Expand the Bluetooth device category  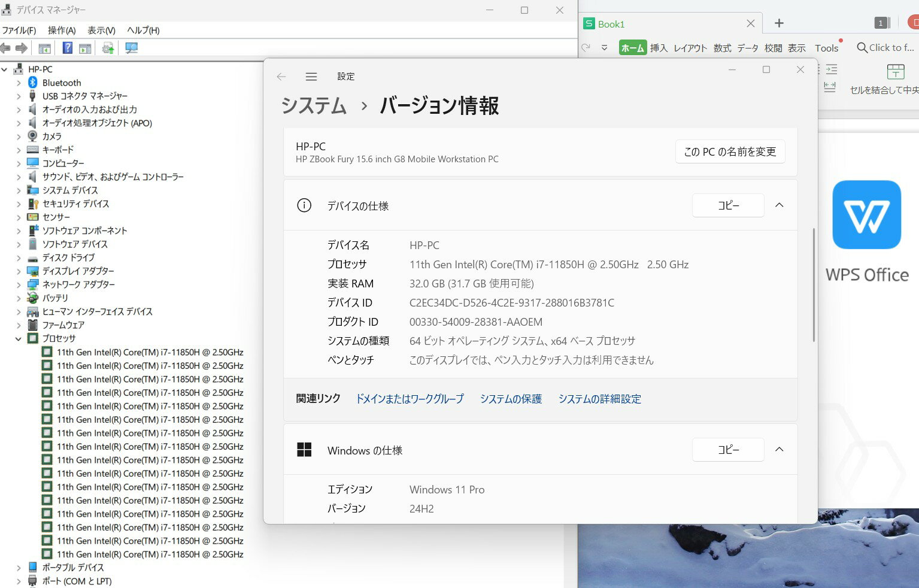19,83
